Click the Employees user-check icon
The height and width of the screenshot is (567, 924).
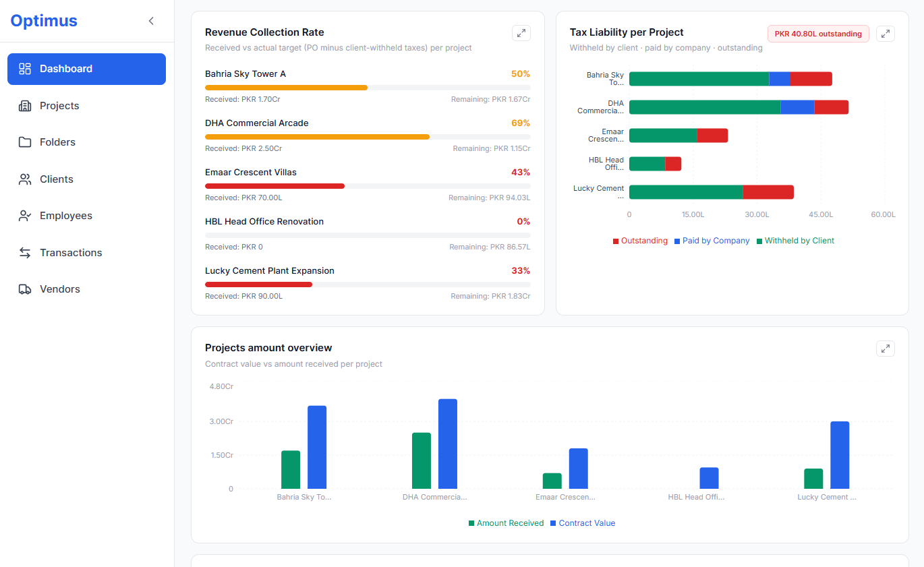click(25, 216)
